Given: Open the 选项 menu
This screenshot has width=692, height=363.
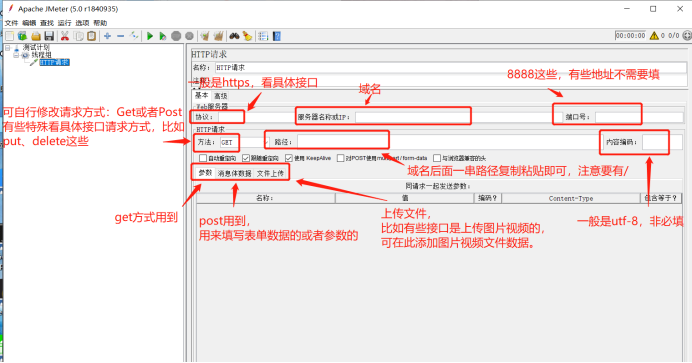Looking at the screenshot, I should pos(82,23).
